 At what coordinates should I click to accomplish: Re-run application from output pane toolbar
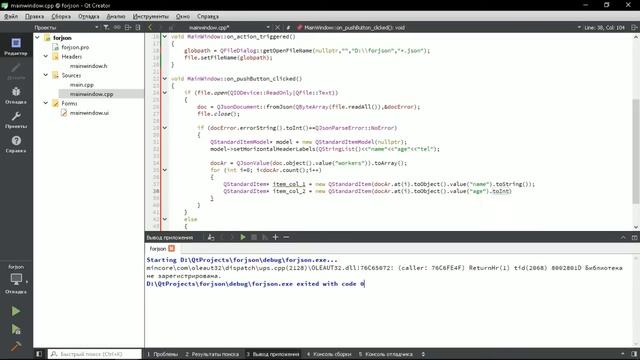[x=243, y=237]
